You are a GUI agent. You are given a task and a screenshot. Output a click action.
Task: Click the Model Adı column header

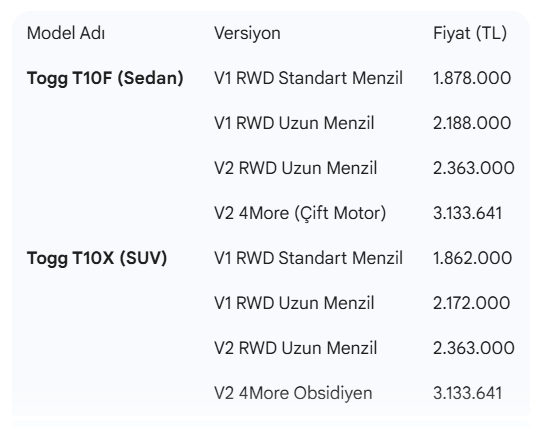coord(66,33)
